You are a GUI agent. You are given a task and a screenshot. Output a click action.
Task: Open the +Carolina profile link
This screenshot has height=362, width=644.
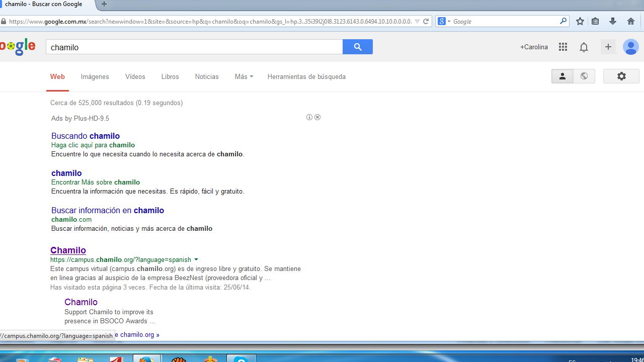pos(534,47)
